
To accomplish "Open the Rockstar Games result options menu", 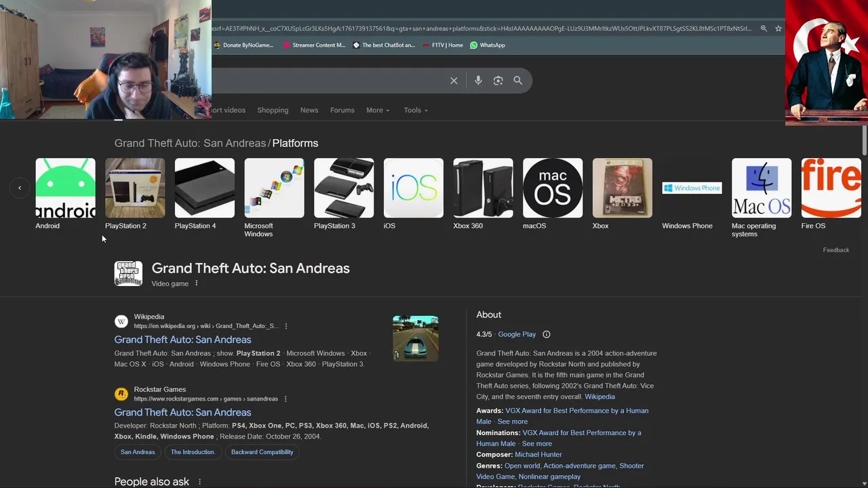I will pos(285,399).
